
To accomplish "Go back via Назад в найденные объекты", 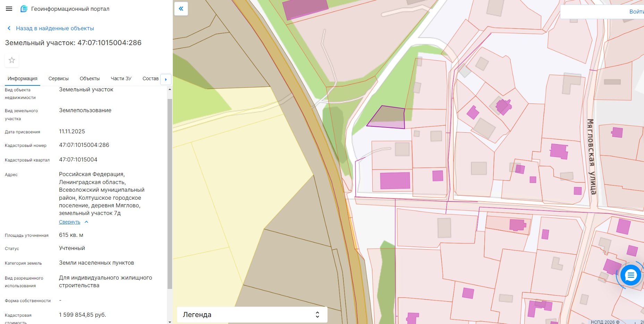I will point(55,28).
